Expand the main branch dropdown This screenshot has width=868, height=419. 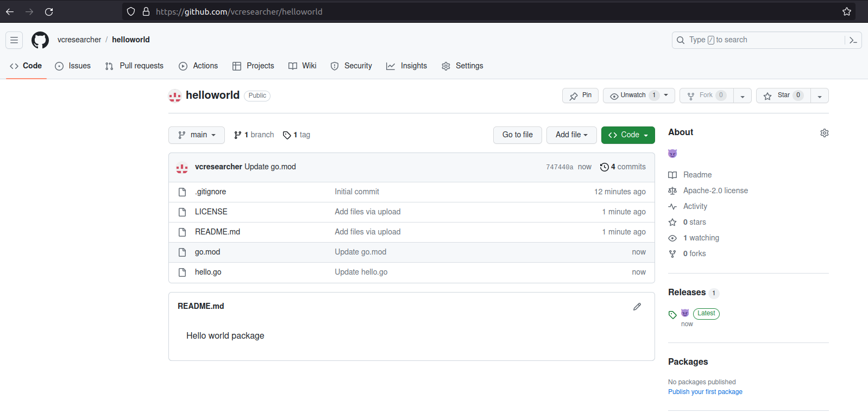(197, 135)
